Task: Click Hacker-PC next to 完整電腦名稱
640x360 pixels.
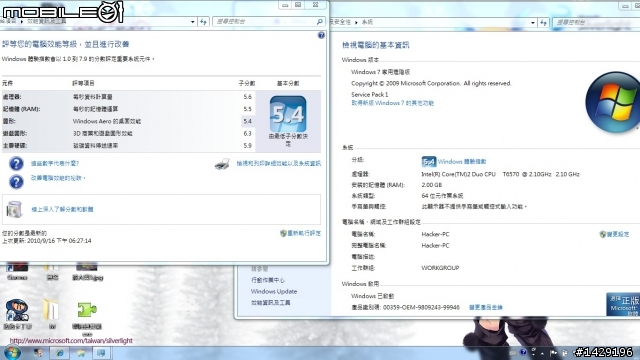Action: 436,246
